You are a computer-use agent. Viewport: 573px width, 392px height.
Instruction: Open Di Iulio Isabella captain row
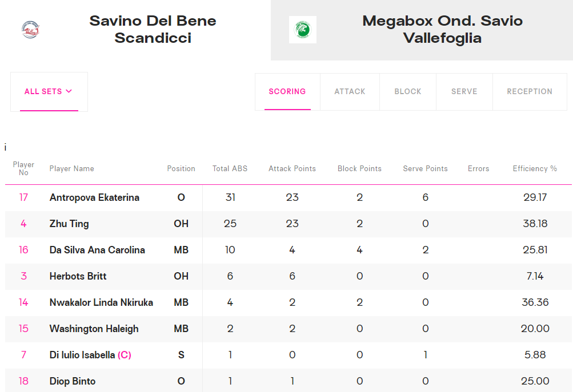(288, 355)
